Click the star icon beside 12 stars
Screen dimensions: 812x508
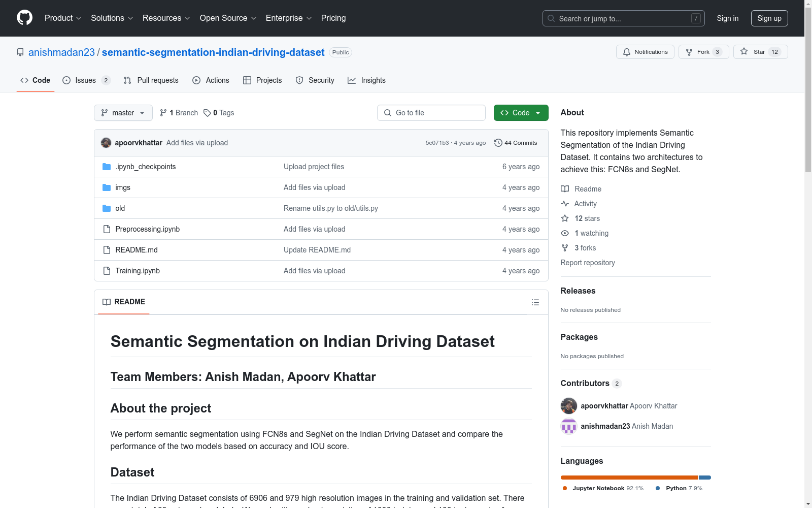(565, 218)
